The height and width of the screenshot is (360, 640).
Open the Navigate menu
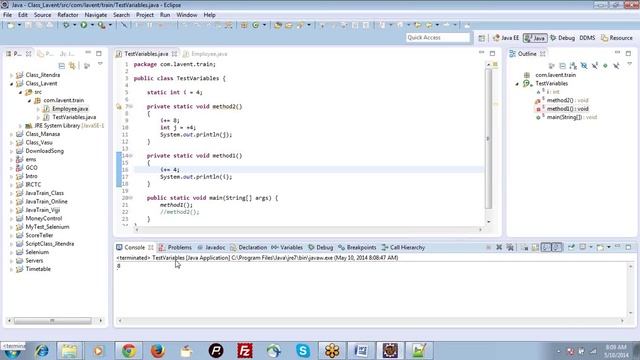pos(96,15)
